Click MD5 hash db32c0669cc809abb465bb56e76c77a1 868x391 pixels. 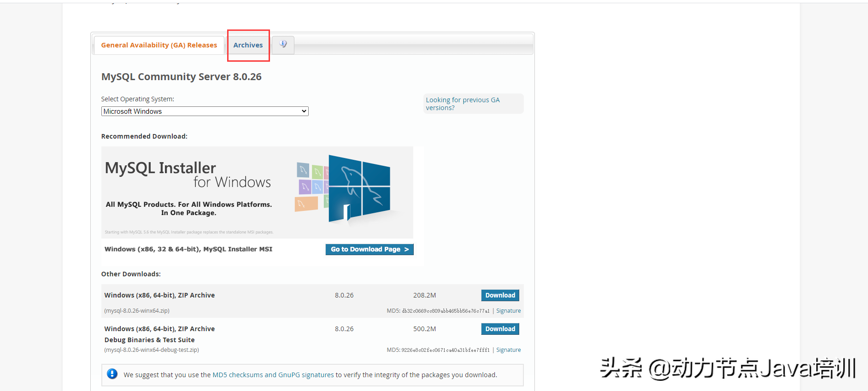tap(446, 311)
